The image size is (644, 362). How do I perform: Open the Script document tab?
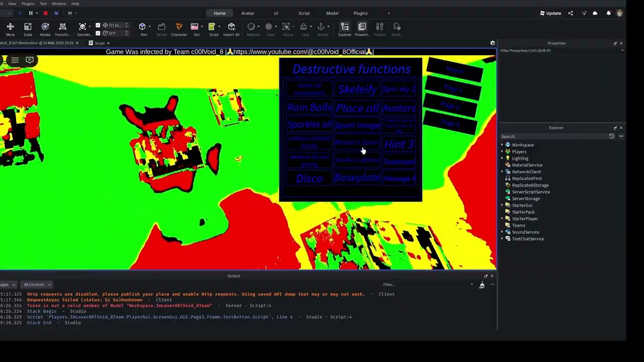point(100,43)
